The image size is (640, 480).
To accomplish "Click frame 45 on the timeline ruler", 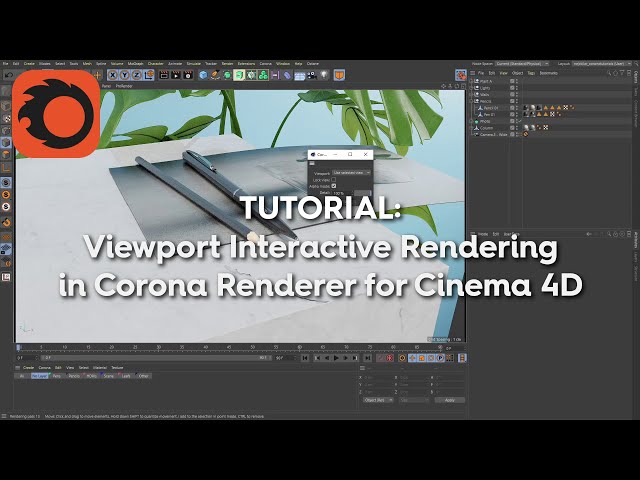I will 229,347.
